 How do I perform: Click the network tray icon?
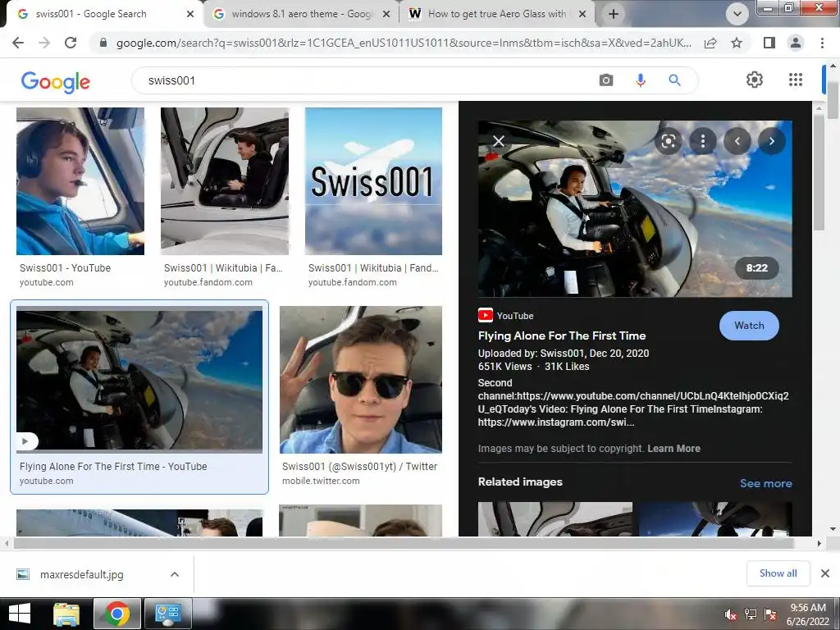tap(751, 614)
